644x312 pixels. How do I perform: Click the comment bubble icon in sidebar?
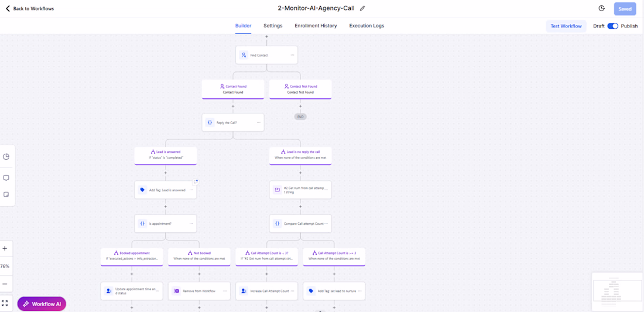pos(6,178)
